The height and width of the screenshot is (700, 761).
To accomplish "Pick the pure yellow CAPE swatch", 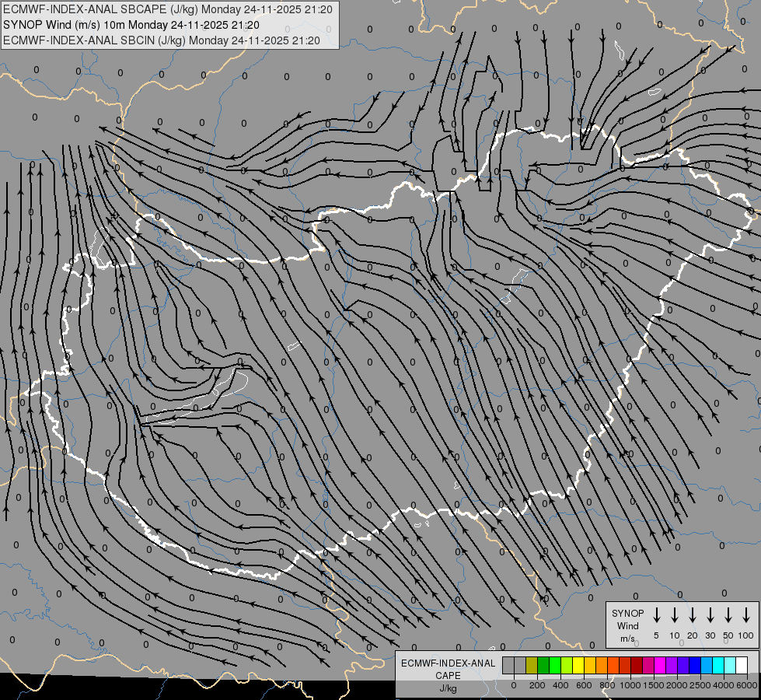I will pyautogui.click(x=578, y=665).
